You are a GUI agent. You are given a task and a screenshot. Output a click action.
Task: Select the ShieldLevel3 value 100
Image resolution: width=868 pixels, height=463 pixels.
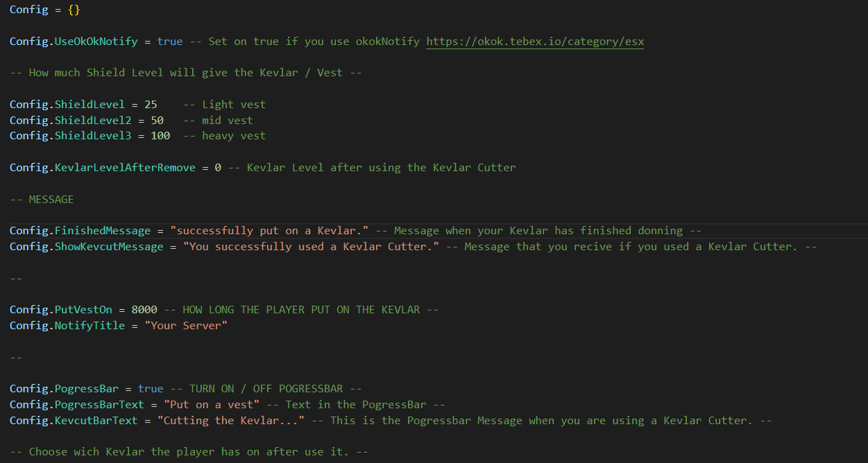(x=160, y=136)
